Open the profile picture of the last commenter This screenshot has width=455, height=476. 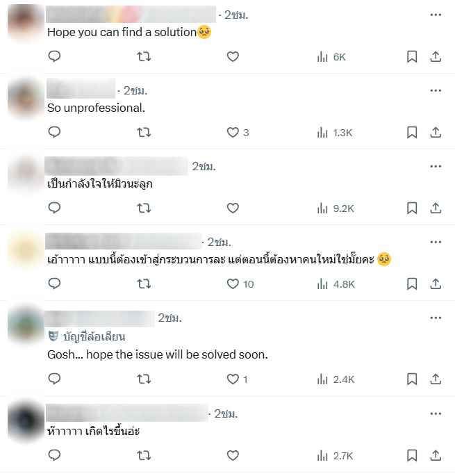coord(26,421)
